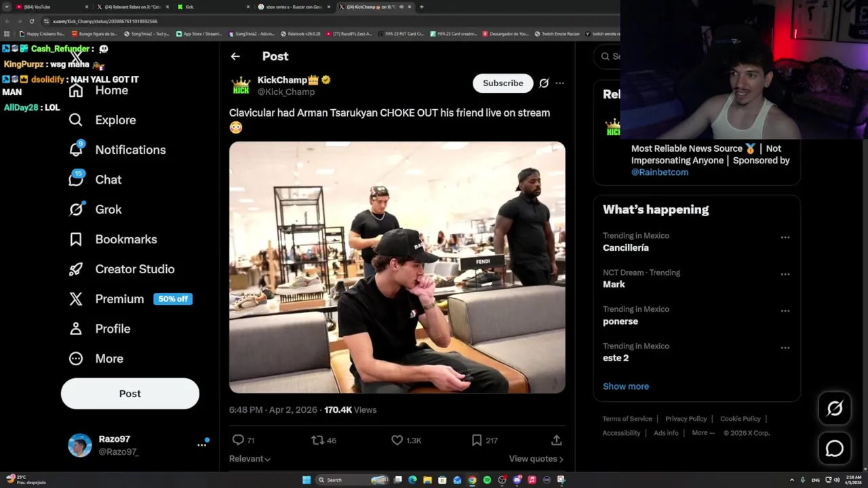Open Creator Studio rocket icon

75,269
